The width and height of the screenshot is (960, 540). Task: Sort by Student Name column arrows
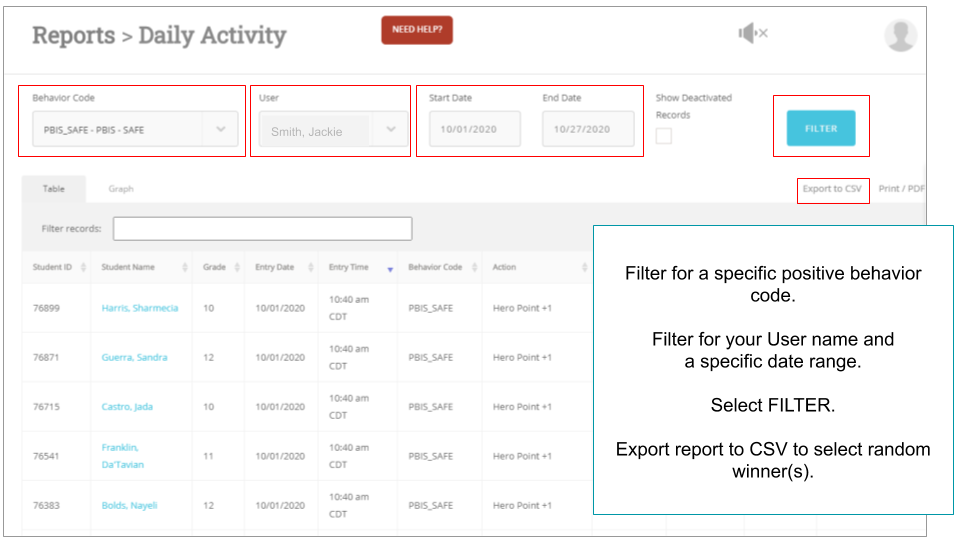coord(185,268)
